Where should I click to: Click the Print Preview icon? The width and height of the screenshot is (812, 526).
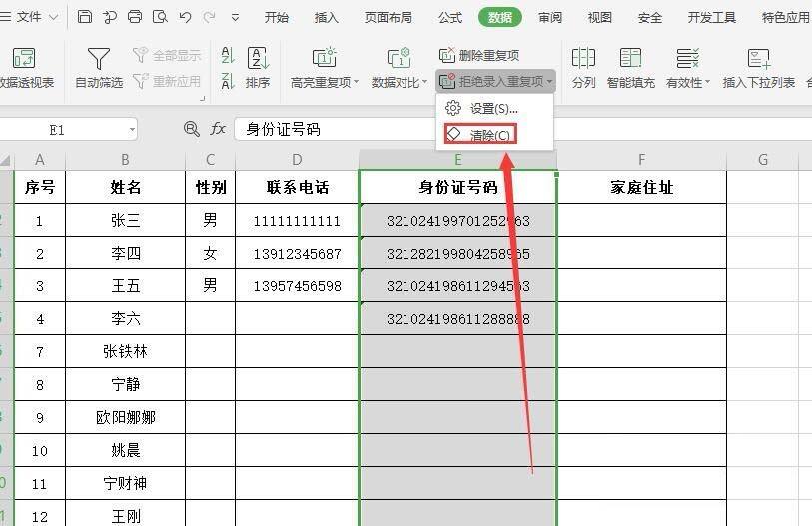(x=160, y=17)
